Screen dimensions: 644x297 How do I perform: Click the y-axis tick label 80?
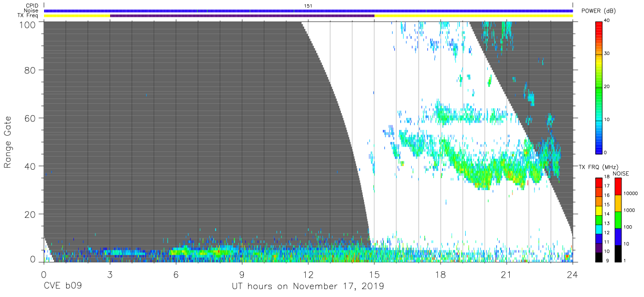(x=30, y=70)
